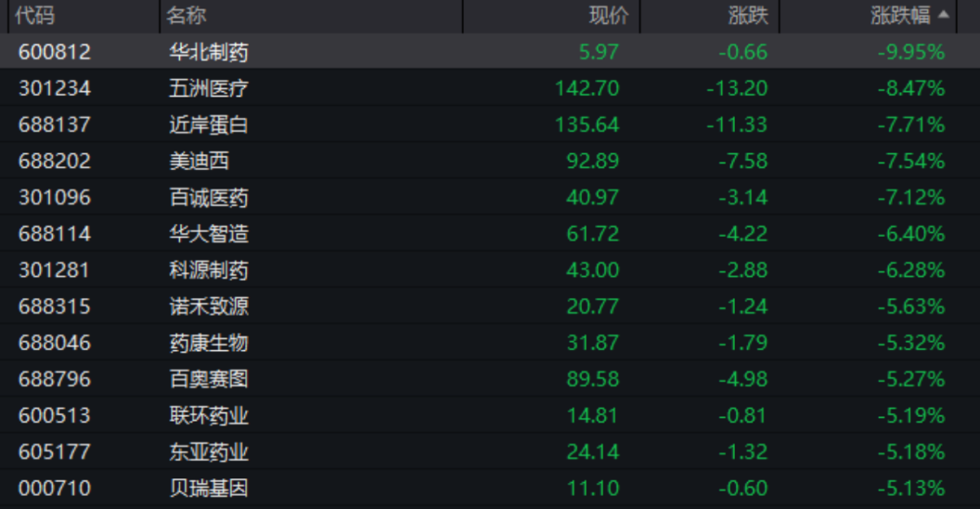Viewport: 980px width, 509px height.
Task: Select stock code 688046
Action: coord(55,342)
